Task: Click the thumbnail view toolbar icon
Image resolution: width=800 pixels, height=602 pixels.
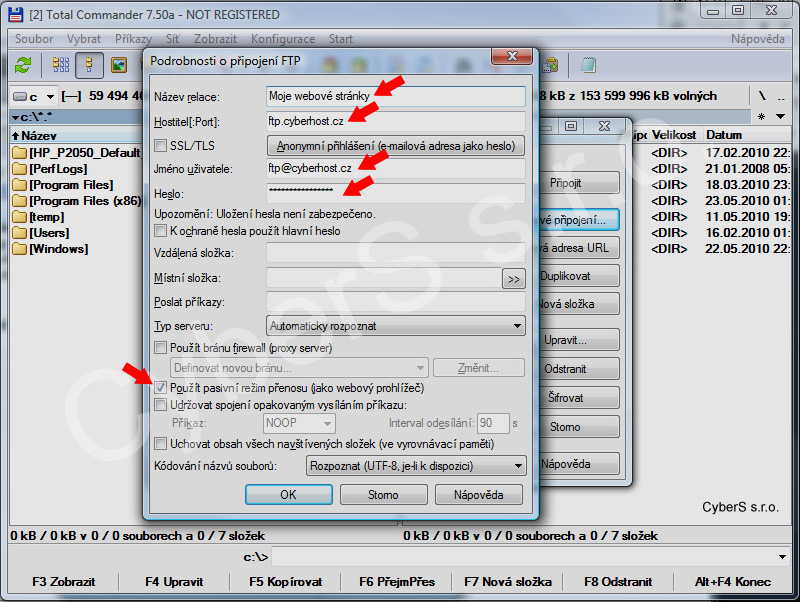Action: click(x=119, y=65)
